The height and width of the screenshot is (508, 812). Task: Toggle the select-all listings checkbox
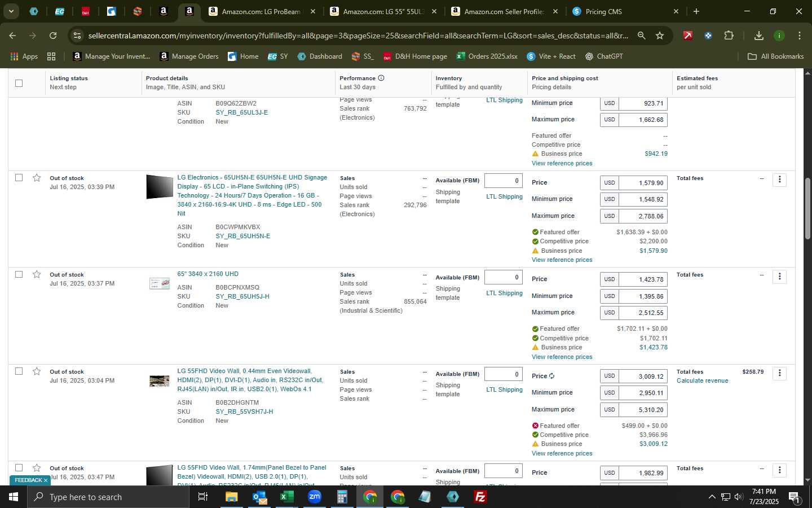[19, 83]
